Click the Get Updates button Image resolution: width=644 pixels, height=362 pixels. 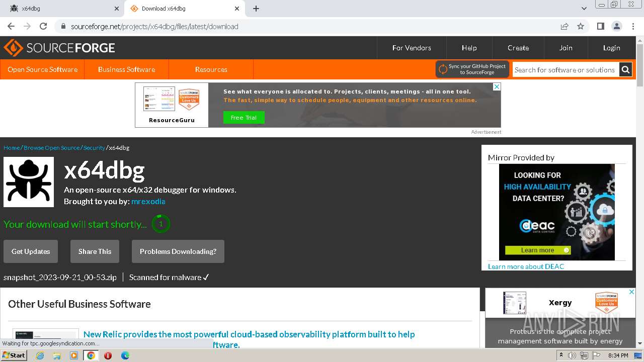pyautogui.click(x=31, y=251)
